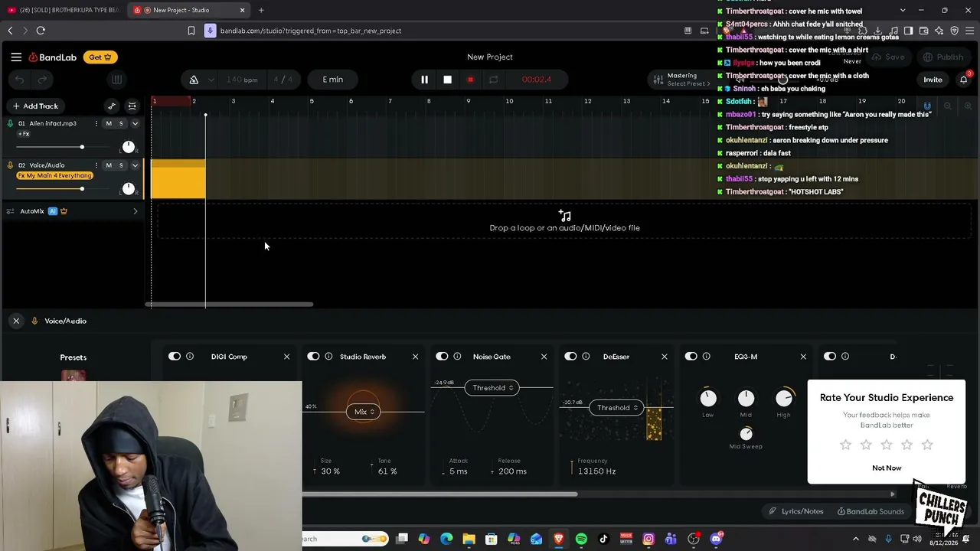Undo the last studio action
The image size is (980, 551).
[x=20, y=80]
